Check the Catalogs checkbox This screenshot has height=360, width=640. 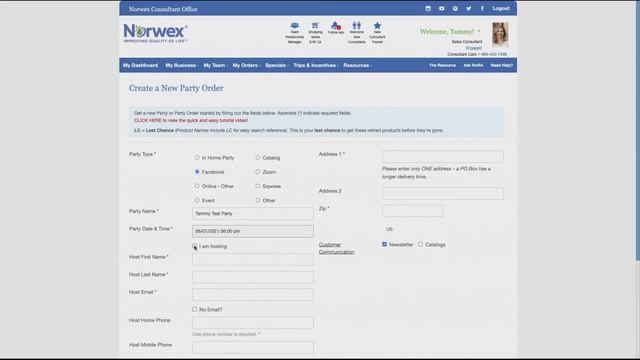pyautogui.click(x=420, y=244)
